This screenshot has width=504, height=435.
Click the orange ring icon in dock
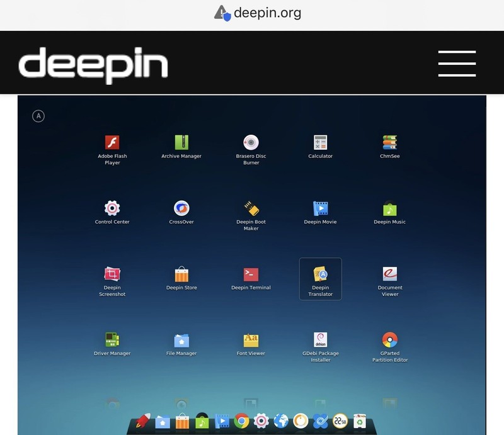301,421
